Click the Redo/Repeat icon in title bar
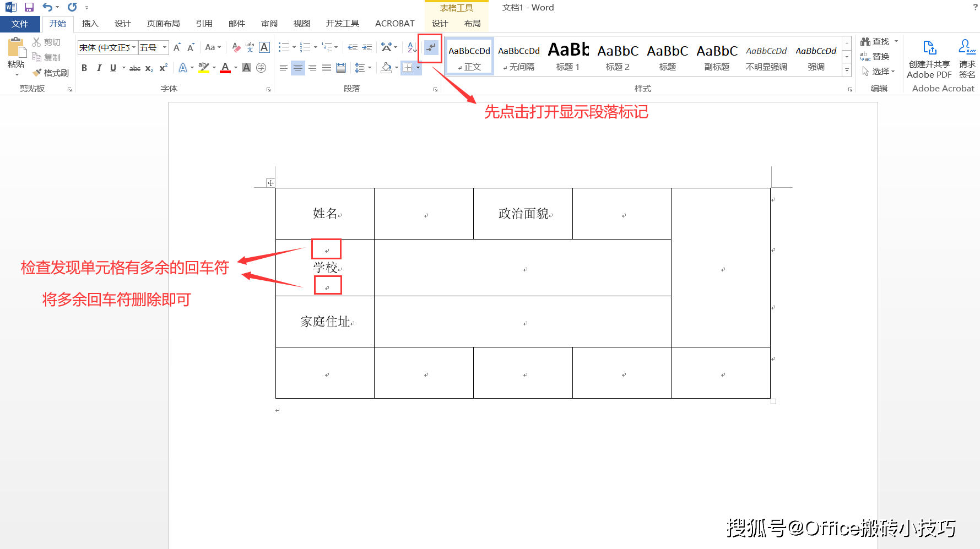 coord(72,7)
